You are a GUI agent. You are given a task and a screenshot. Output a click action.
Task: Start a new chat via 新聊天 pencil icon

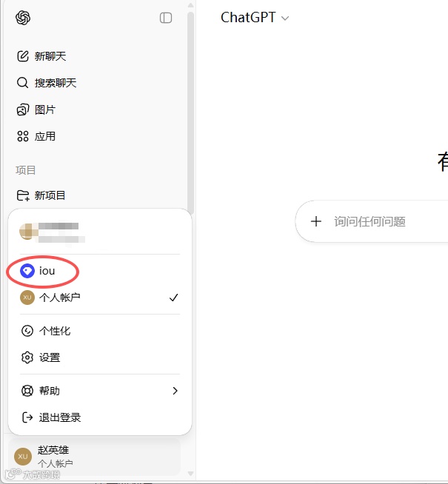point(23,56)
